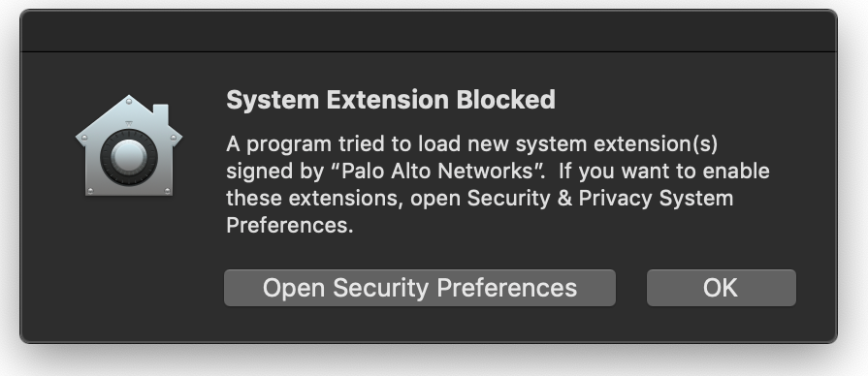Dismiss the alert with the OK button
The image size is (868, 376).
(x=722, y=288)
